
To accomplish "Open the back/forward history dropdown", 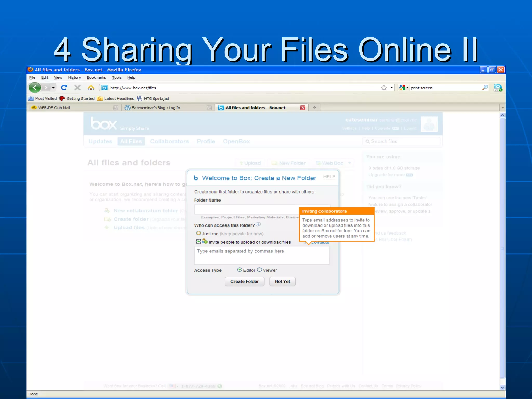I will click(x=53, y=88).
